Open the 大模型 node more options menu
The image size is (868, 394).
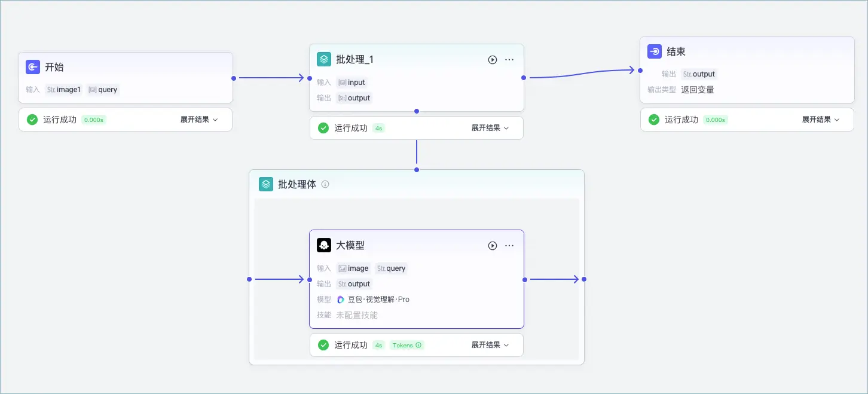509,246
